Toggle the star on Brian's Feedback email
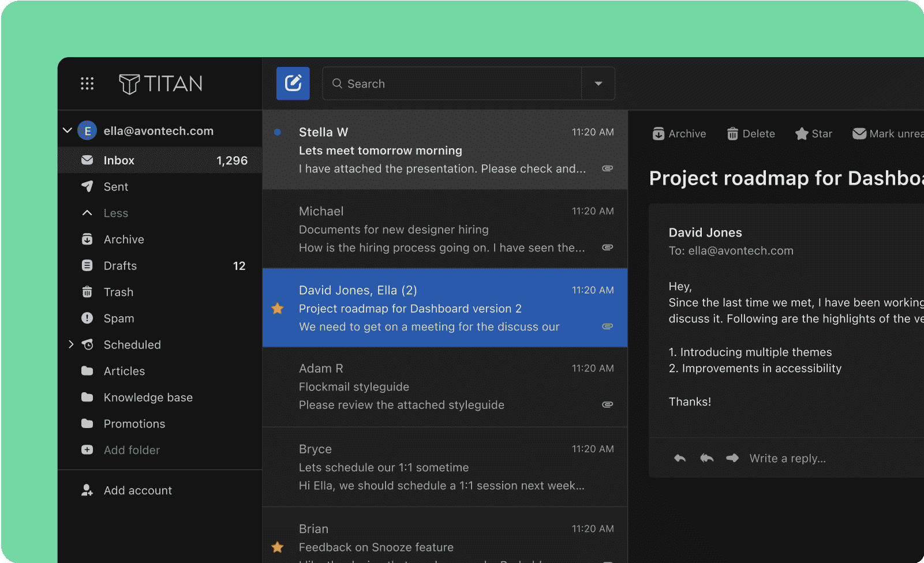Screen dimensions: 924x563 click(x=278, y=547)
